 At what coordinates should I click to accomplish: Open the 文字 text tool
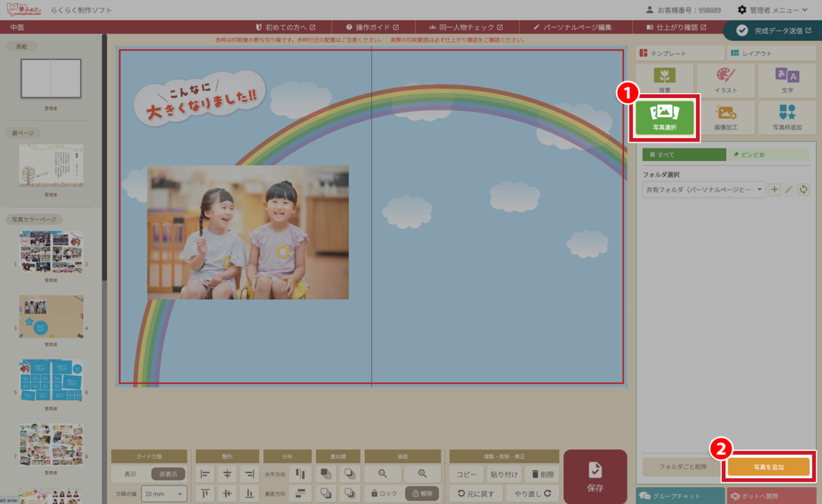pos(787,80)
